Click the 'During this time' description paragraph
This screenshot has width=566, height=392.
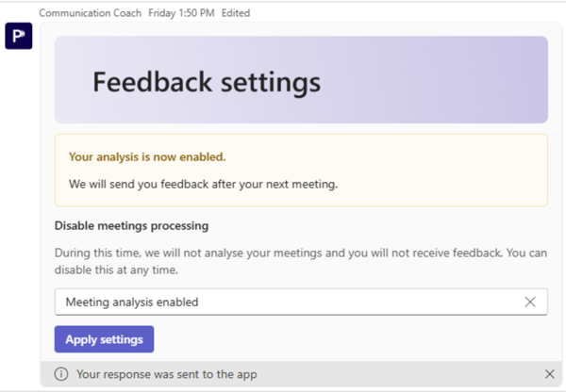301,261
